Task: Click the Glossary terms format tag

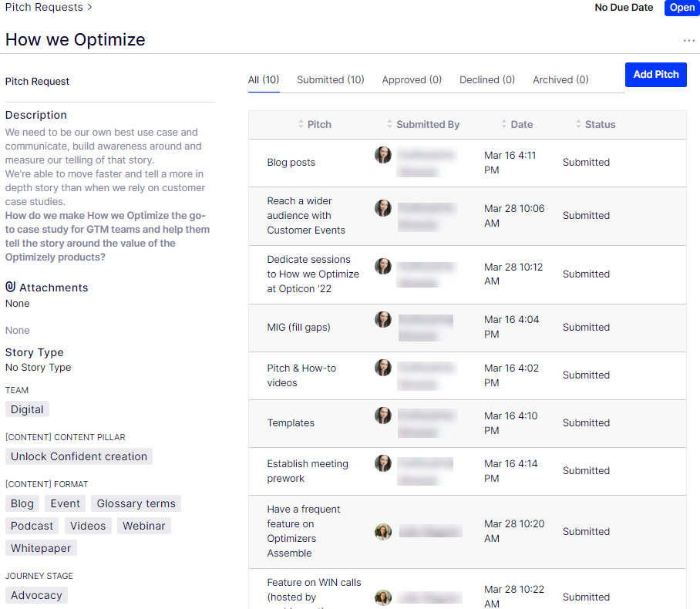Action: [136, 503]
